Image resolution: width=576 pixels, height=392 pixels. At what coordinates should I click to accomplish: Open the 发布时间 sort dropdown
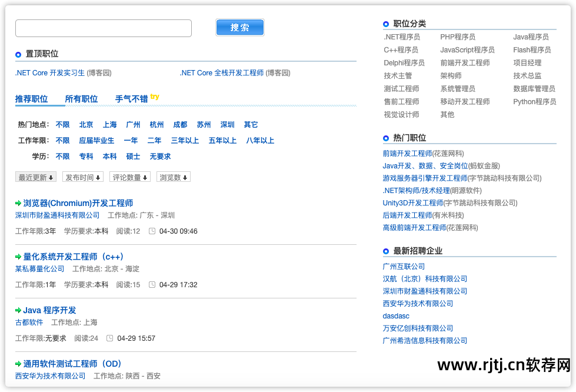tap(83, 177)
